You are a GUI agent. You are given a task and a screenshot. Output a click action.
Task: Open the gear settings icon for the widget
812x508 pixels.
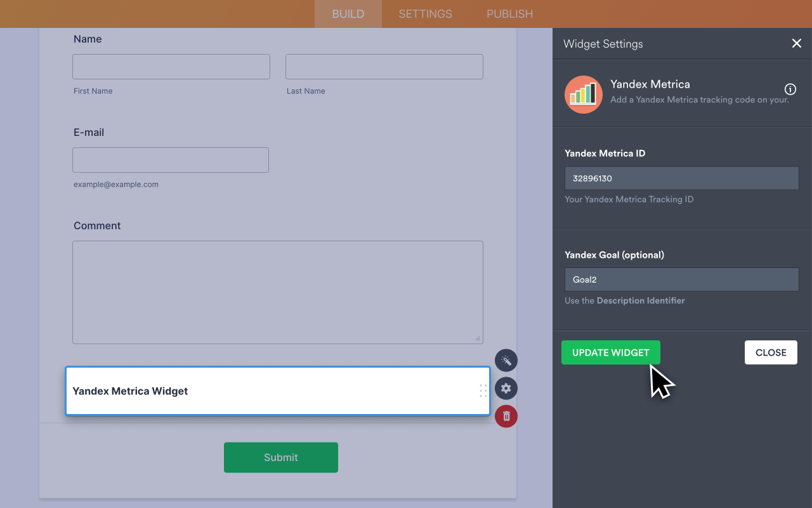(x=506, y=388)
